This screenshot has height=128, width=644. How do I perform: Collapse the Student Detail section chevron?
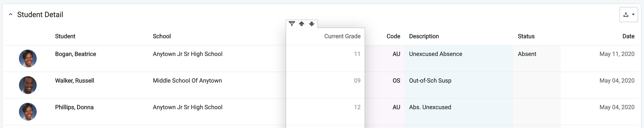click(x=11, y=15)
